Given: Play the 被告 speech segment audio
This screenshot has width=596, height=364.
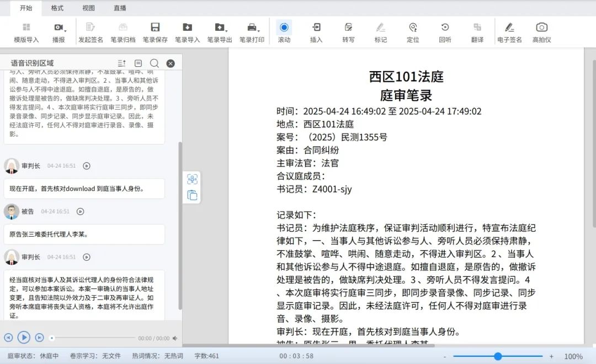Looking at the screenshot, I should click(80, 211).
